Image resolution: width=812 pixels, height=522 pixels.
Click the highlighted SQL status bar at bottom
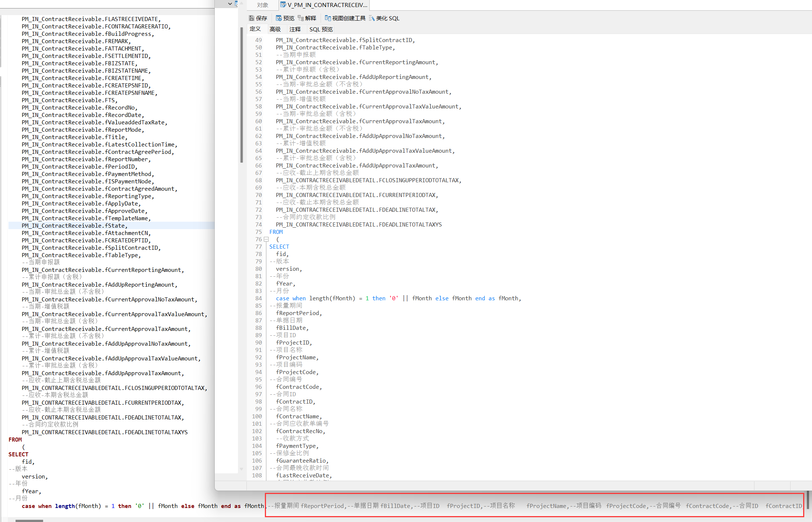535,506
